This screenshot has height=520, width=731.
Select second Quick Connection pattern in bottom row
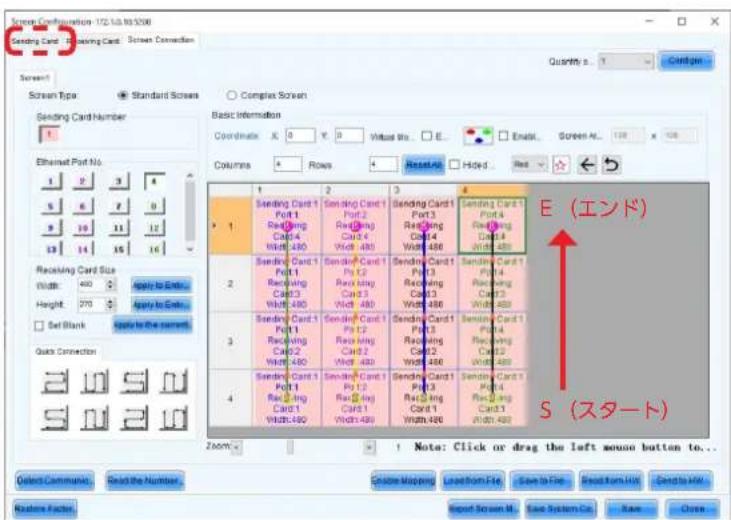pos(95,418)
